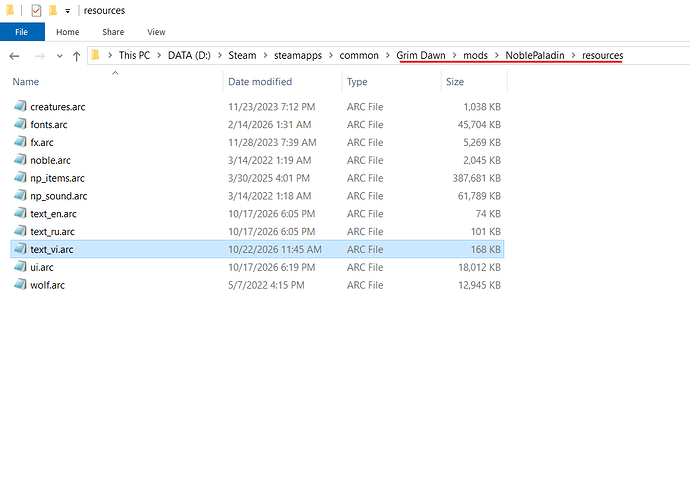Click date 10/17/2026 6:19 PM

tap(272, 267)
